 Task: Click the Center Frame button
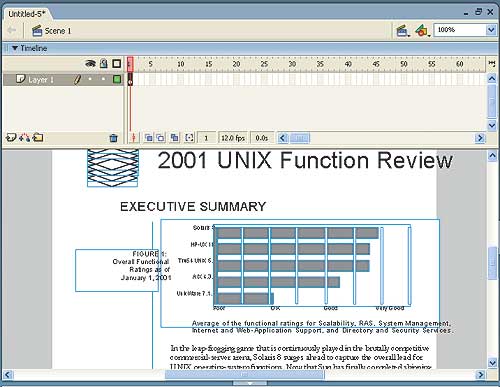[133, 138]
